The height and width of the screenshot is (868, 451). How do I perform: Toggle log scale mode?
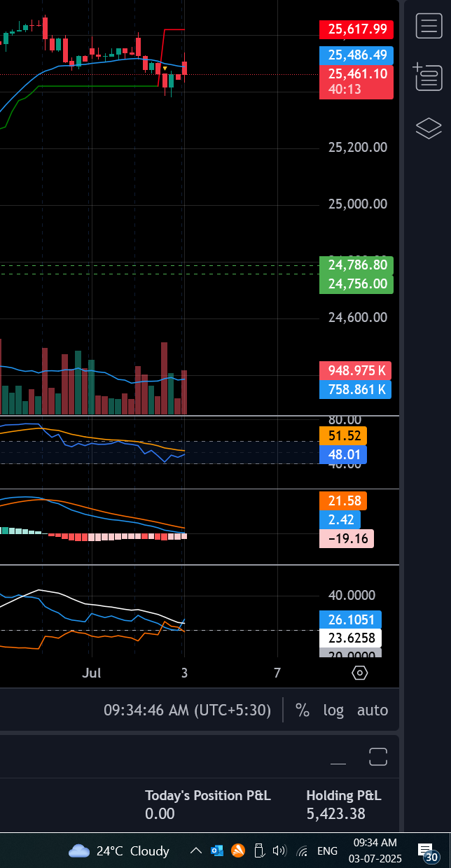(x=333, y=710)
